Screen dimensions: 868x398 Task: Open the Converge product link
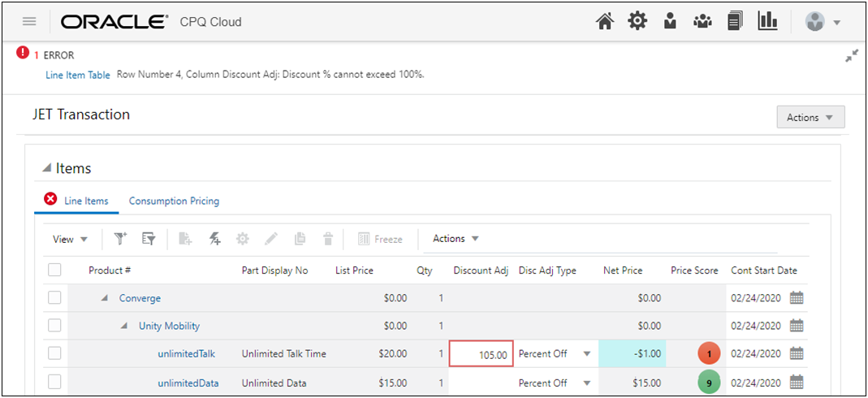point(140,298)
